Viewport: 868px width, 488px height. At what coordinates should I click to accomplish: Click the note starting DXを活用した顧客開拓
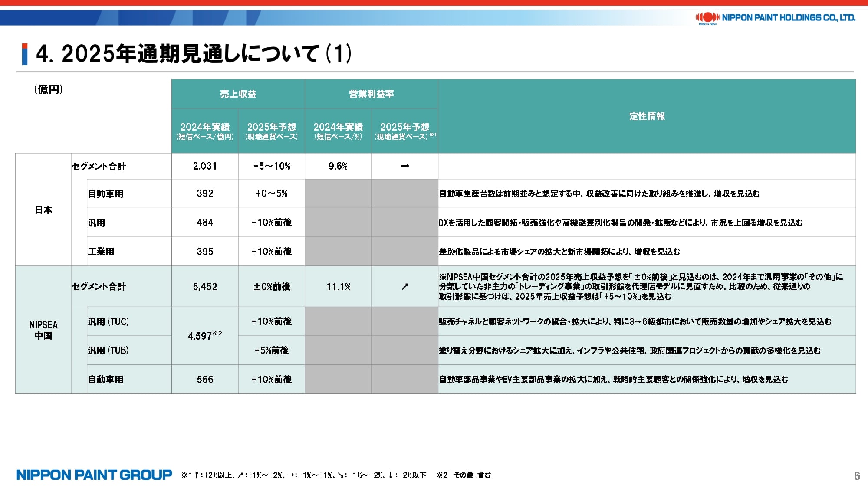click(621, 223)
